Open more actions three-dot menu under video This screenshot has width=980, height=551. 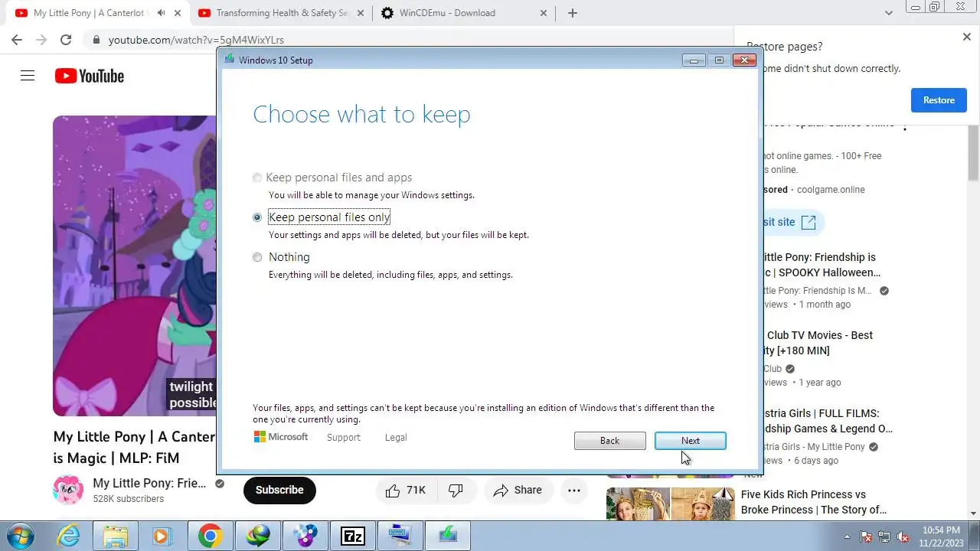tap(574, 491)
